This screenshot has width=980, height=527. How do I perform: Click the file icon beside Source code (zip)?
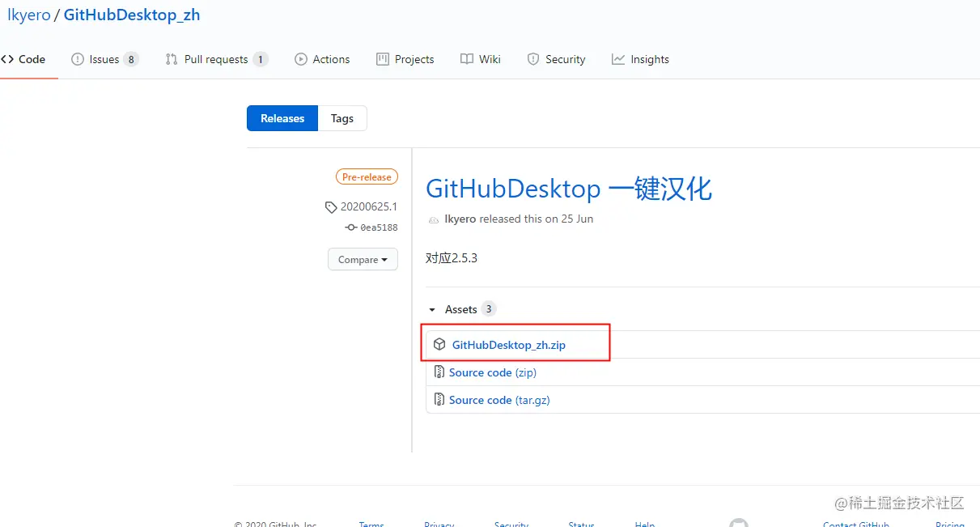[x=439, y=372]
